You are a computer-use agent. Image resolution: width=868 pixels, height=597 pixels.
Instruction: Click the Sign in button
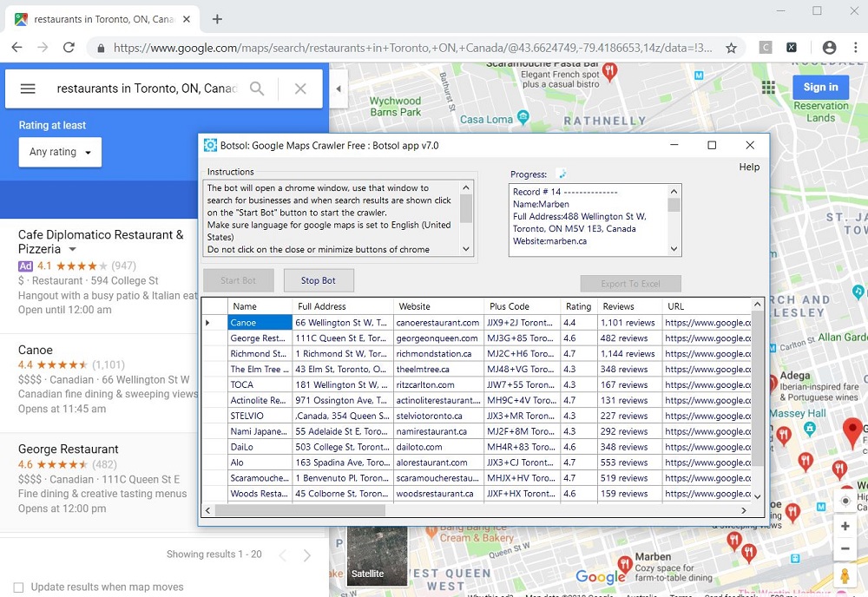(820, 87)
